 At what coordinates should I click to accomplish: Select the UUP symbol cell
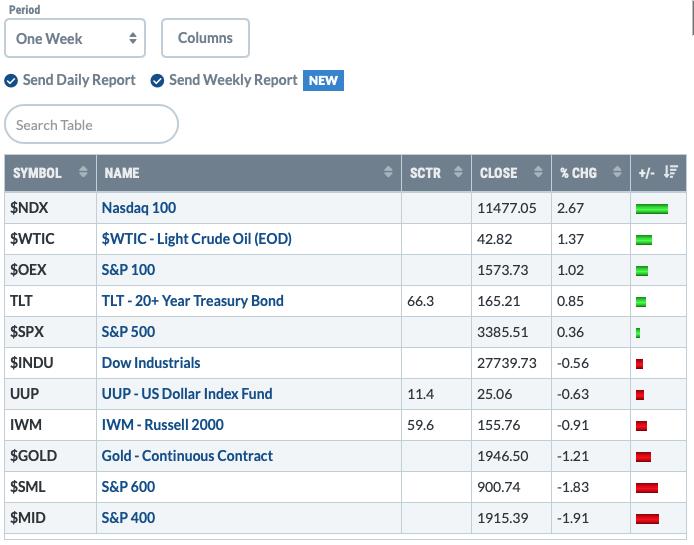(x=50, y=394)
